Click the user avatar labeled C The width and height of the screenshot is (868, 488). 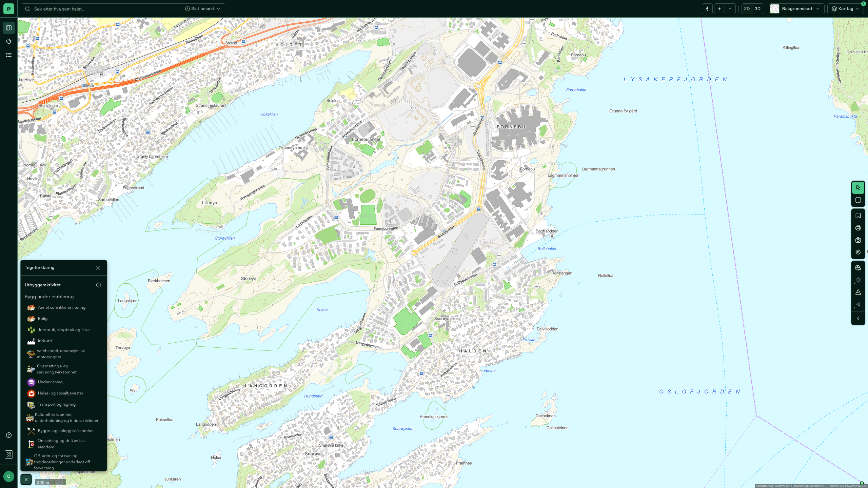click(x=9, y=476)
